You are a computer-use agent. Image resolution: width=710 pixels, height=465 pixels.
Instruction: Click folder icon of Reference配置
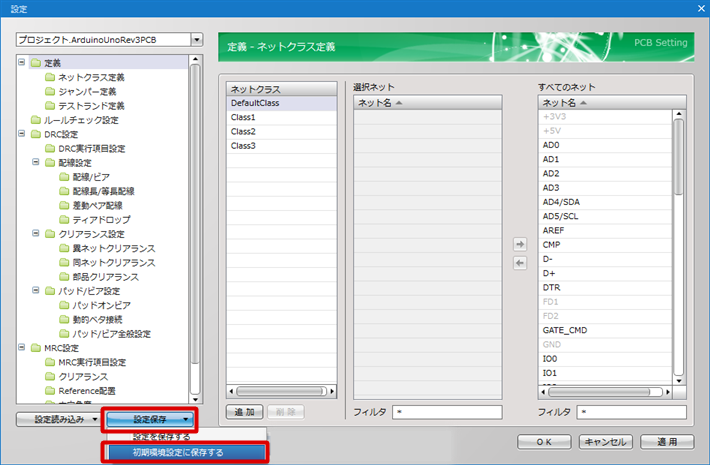pos(50,391)
